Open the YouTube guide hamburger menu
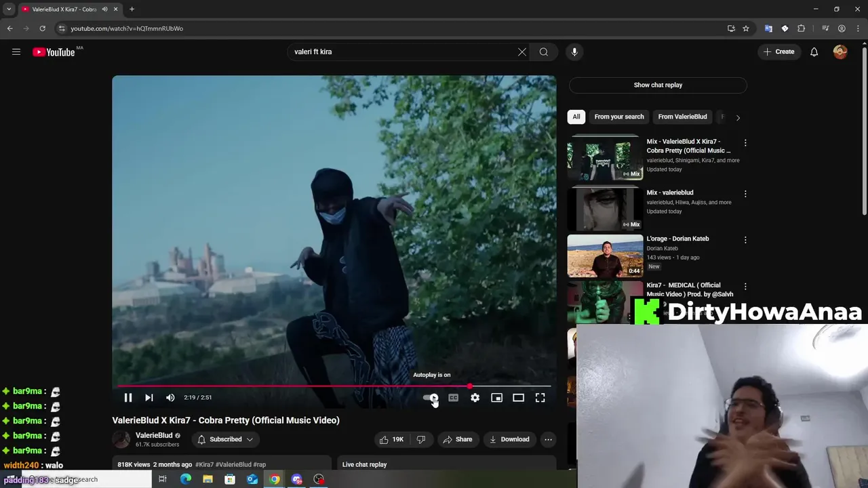 (x=16, y=52)
